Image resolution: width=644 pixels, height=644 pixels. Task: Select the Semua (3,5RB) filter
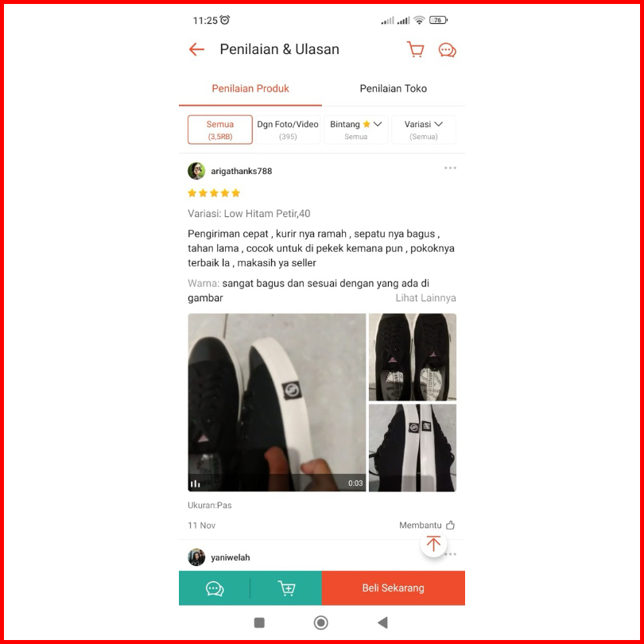pos(220,130)
